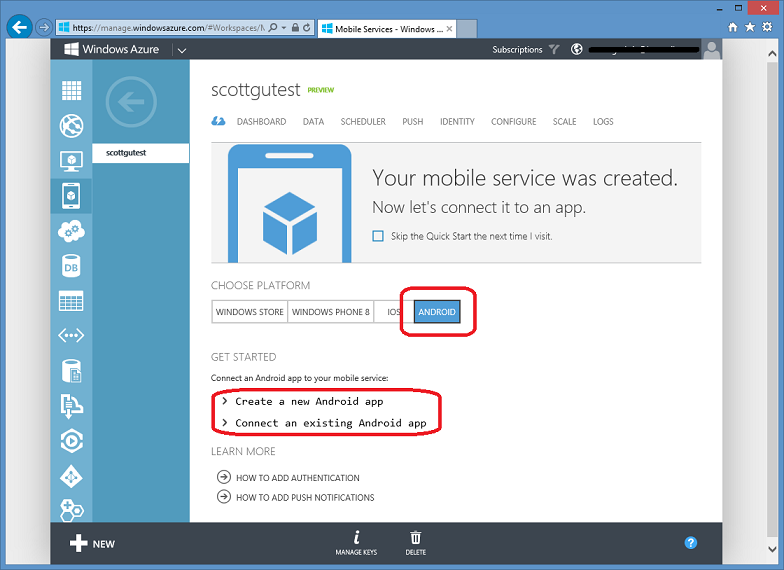Image resolution: width=784 pixels, height=570 pixels.
Task: Open the quick start cloud-lightning tab icon
Action: 218,121
